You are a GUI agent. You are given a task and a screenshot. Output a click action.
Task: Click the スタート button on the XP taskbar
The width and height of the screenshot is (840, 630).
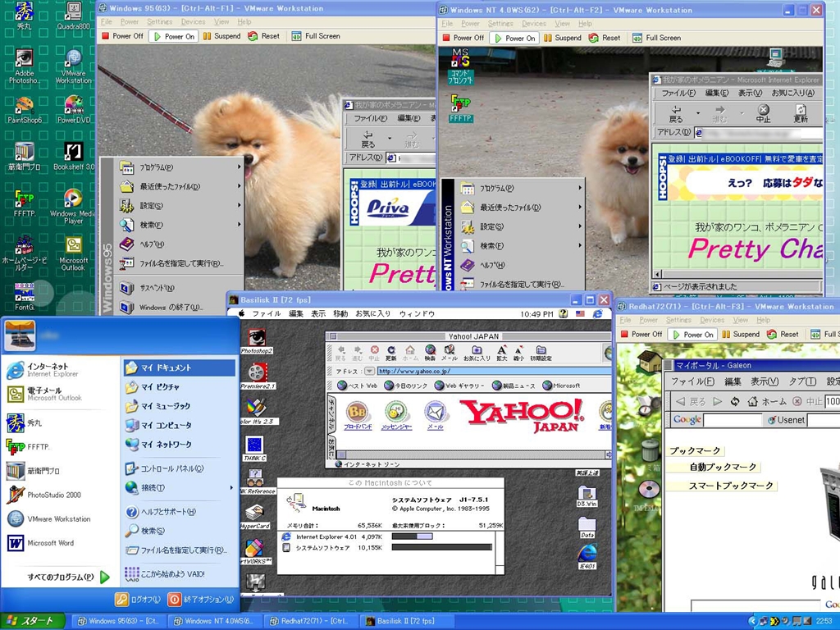point(32,621)
